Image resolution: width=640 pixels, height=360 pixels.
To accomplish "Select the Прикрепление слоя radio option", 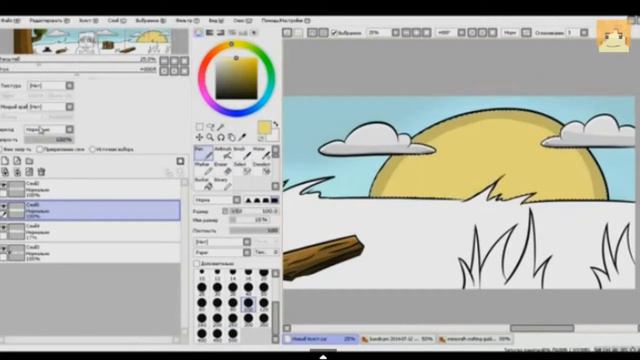I will (40, 149).
